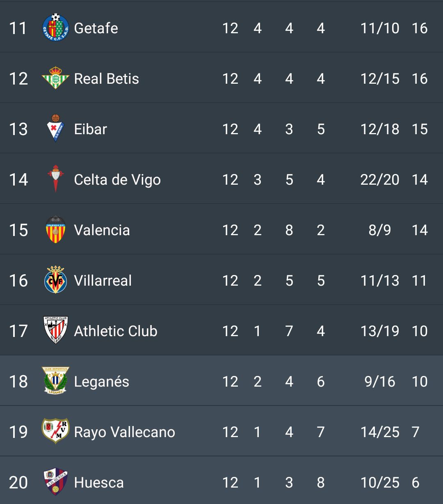Select the Eibar team badge
This screenshot has height=504, width=443.
click(x=55, y=129)
